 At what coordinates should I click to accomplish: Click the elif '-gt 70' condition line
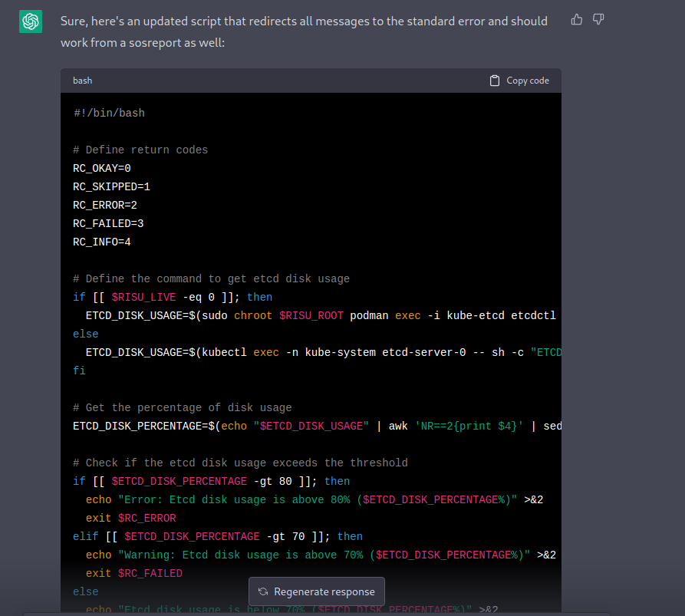click(x=218, y=536)
